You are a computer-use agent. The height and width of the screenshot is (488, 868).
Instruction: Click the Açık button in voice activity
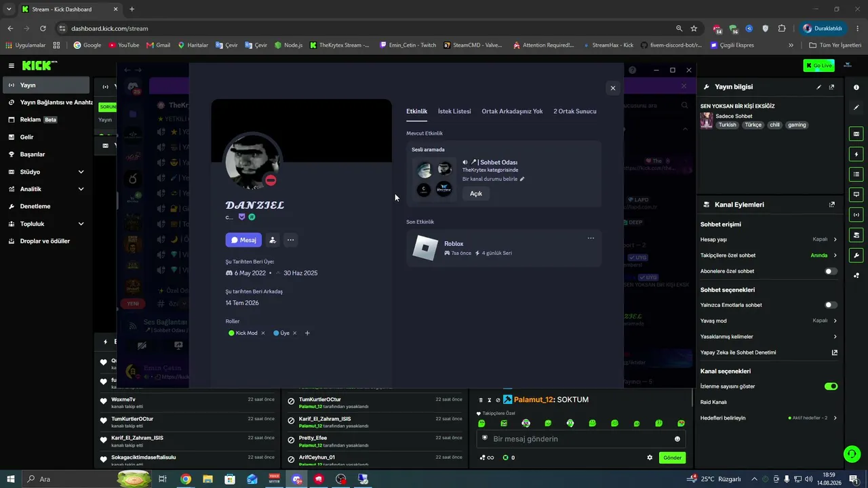coord(476,194)
